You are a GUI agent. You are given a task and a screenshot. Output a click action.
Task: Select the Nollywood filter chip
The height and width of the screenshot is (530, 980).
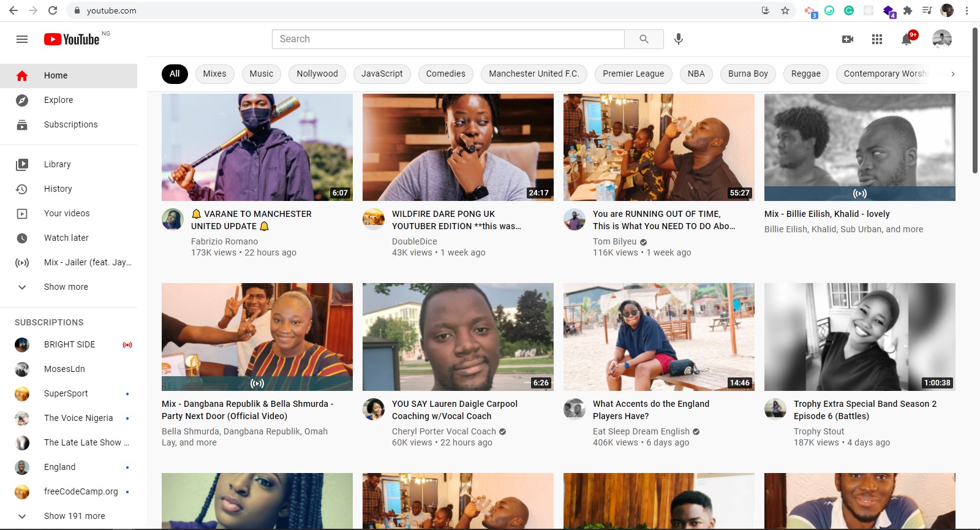(317, 74)
